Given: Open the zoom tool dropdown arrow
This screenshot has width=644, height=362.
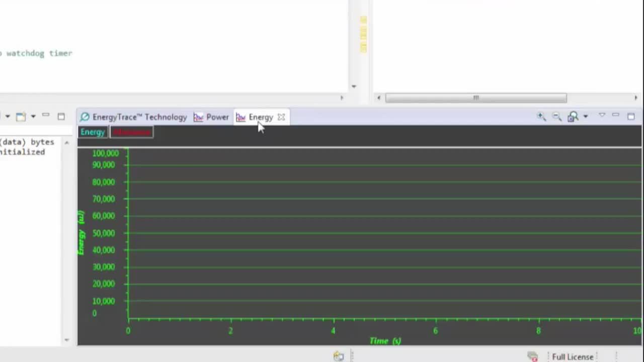Looking at the screenshot, I should tap(586, 117).
